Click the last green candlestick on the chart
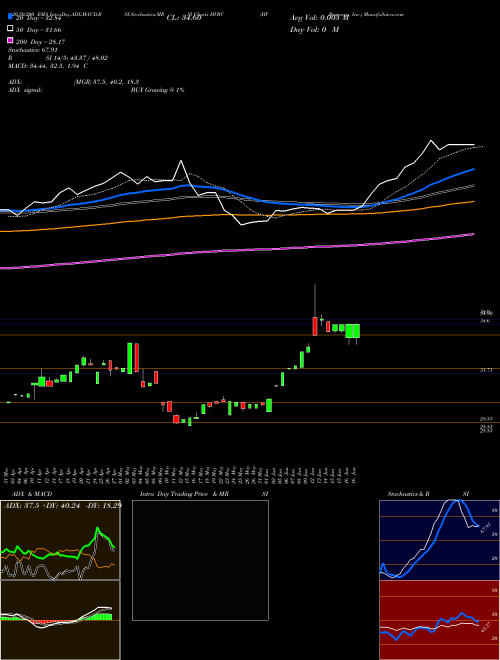Viewport: 500px width, 660px height. tap(356, 331)
